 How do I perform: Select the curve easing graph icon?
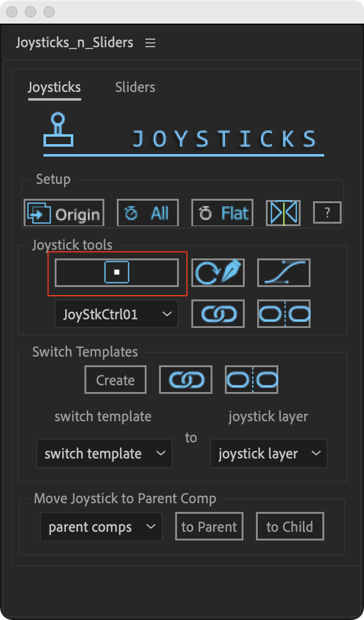(284, 273)
